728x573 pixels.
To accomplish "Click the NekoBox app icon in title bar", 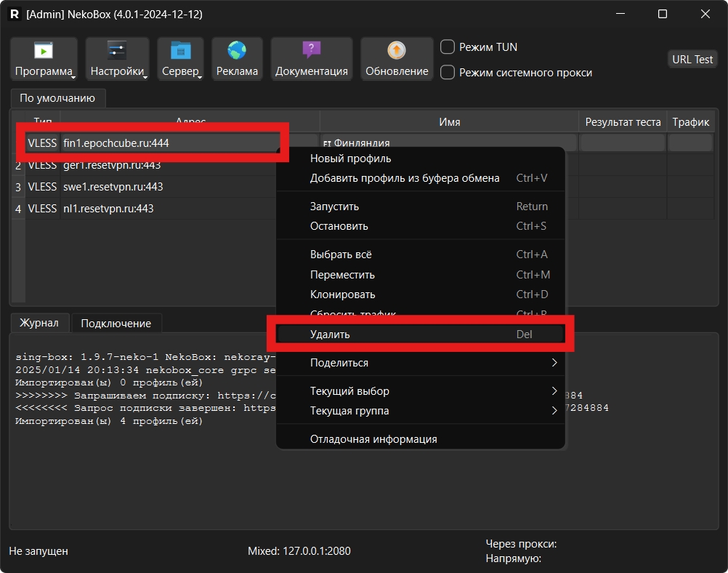I will tap(15, 15).
